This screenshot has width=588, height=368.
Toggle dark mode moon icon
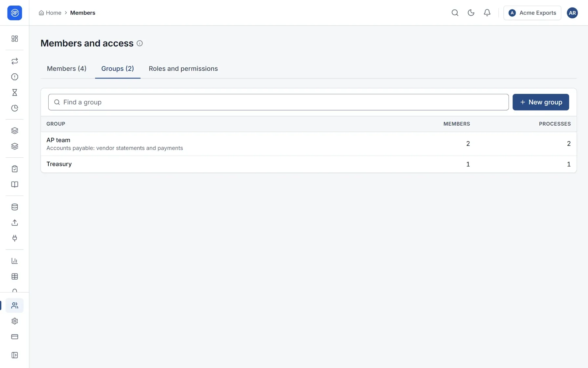pyautogui.click(x=471, y=13)
